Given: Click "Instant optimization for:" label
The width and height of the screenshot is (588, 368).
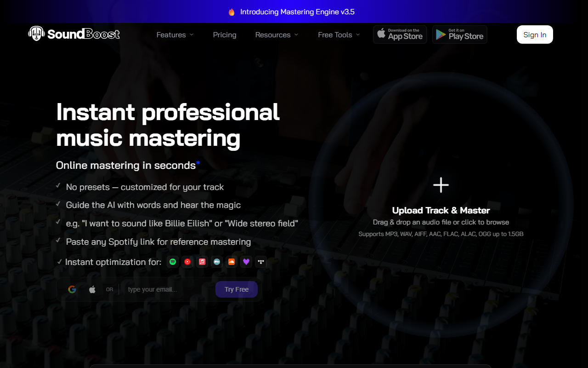Looking at the screenshot, I should click(x=113, y=262).
